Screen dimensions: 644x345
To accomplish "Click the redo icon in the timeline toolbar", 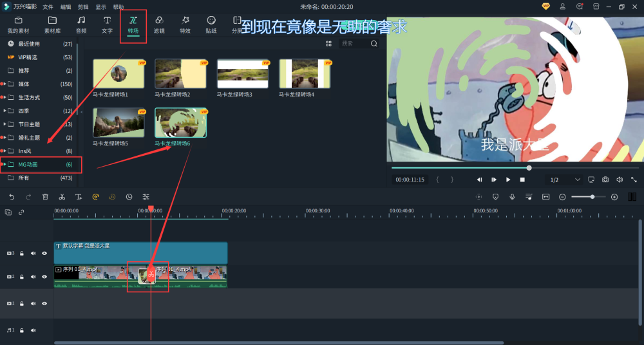I will pyautogui.click(x=28, y=197).
